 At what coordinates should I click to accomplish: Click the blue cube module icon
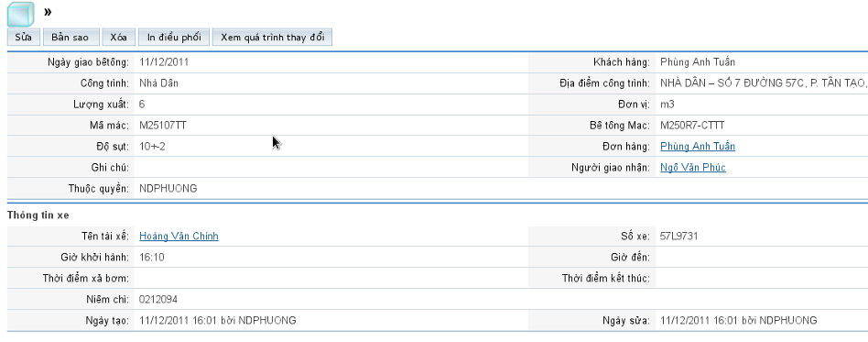(20, 15)
